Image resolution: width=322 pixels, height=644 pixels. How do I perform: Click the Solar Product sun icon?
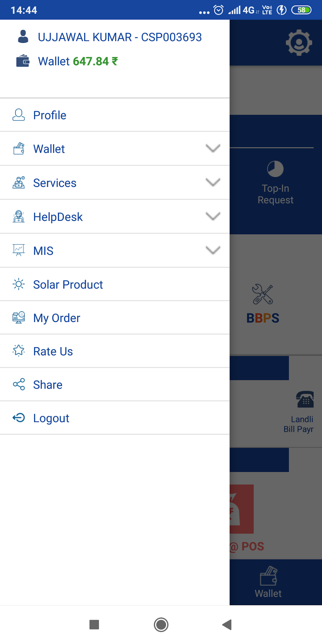click(x=19, y=284)
